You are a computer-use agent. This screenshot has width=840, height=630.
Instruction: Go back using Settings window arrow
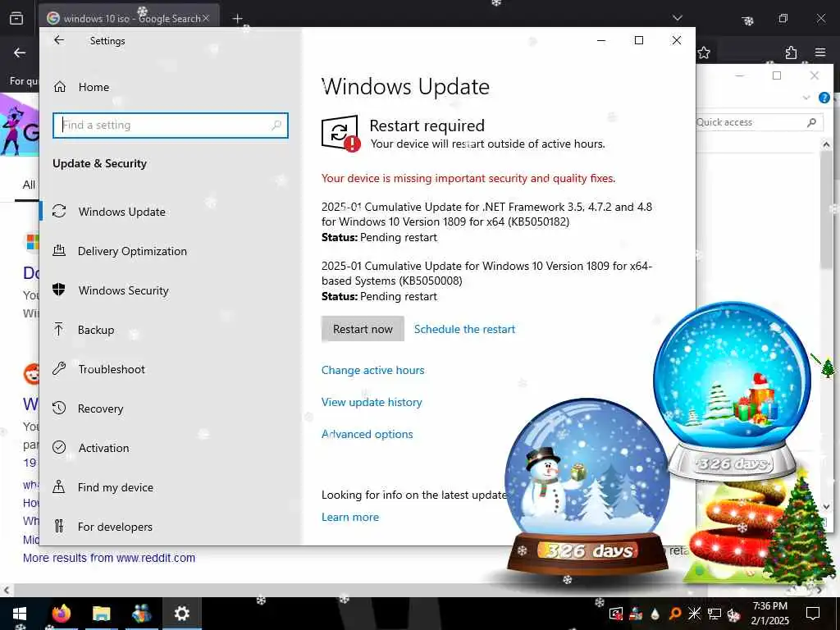click(x=59, y=40)
